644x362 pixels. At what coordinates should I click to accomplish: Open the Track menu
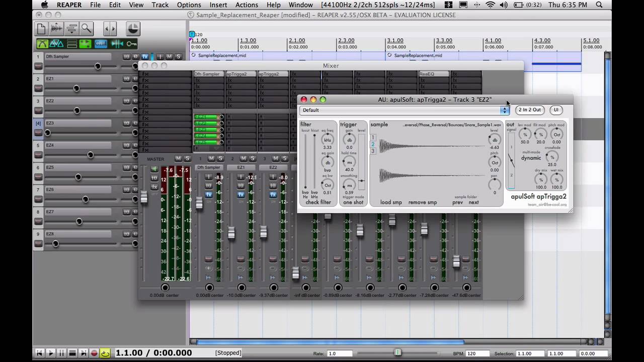click(x=160, y=5)
